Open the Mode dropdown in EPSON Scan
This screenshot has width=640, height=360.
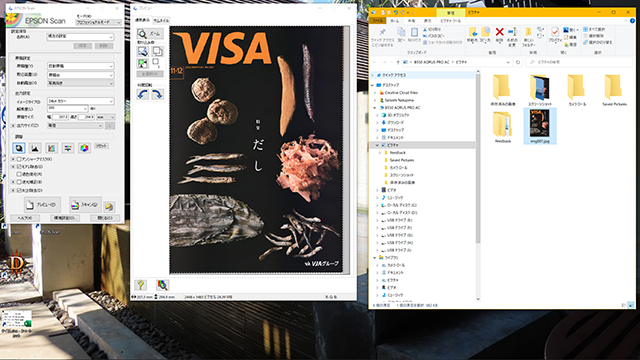coord(98,22)
